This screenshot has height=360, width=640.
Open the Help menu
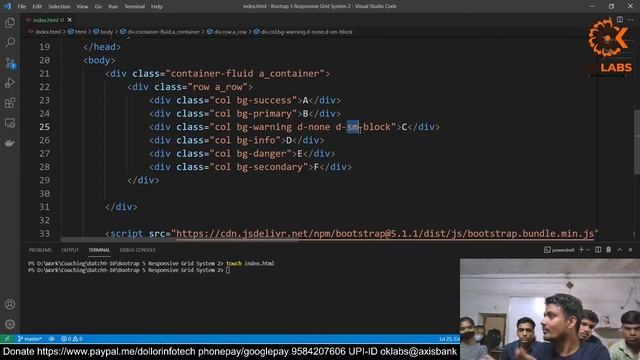157,7
